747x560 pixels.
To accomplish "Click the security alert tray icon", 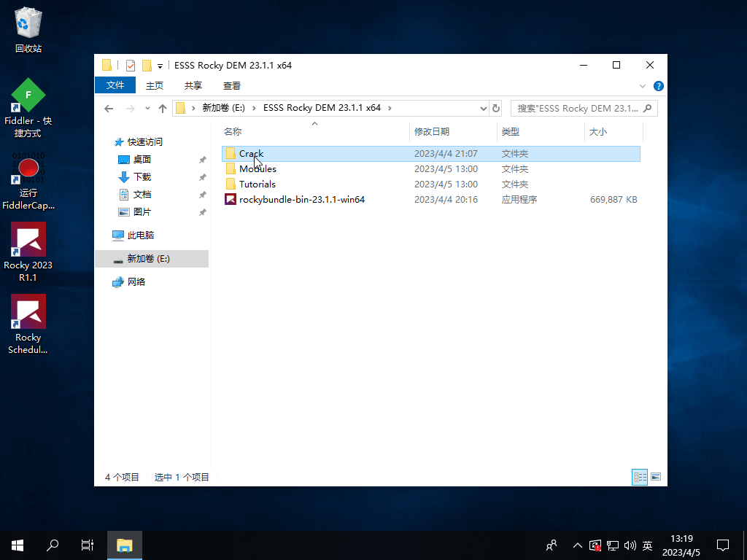I will pos(595,545).
